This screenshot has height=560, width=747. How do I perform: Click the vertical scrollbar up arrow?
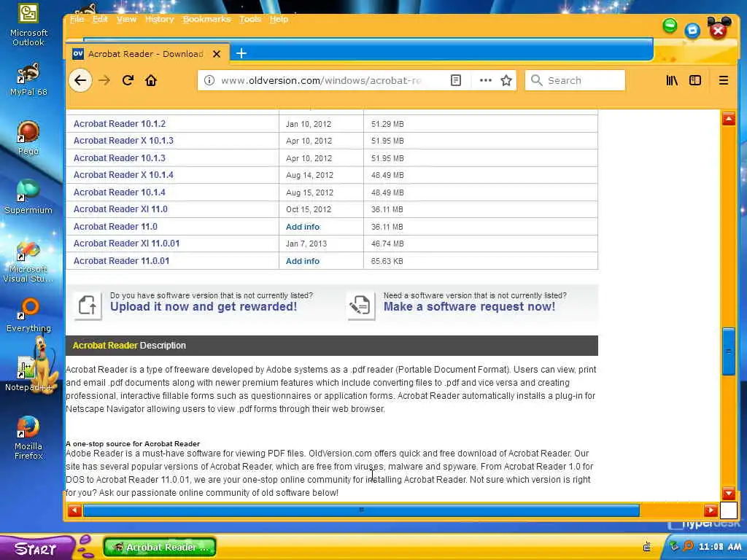pos(729,119)
